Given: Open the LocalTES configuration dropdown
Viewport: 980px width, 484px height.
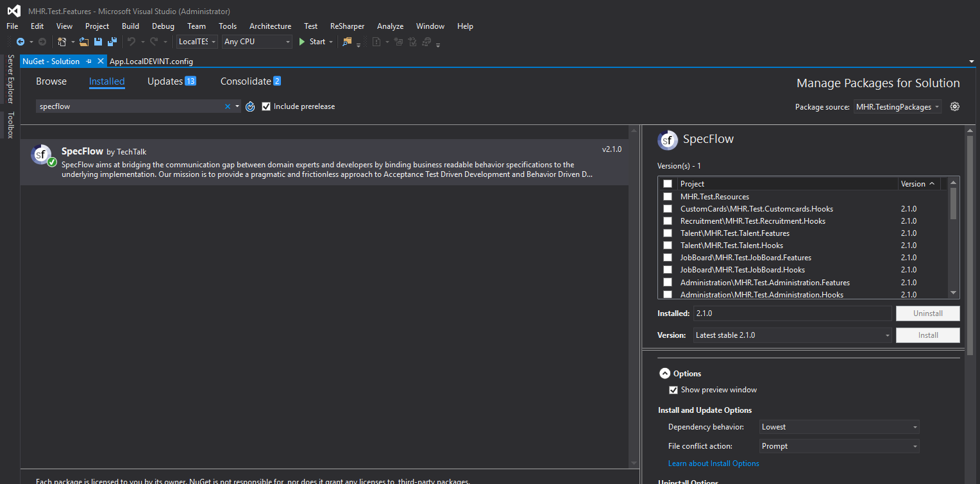Looking at the screenshot, I should [x=198, y=42].
